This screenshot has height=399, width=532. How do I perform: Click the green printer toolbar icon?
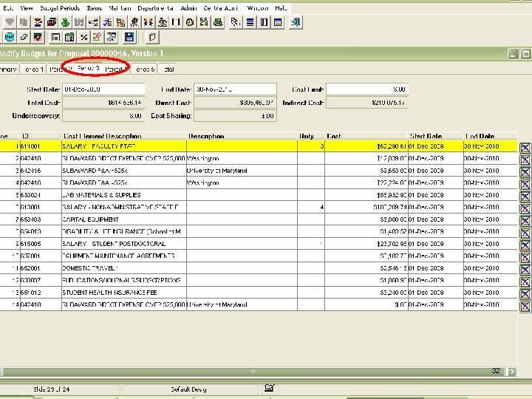pyautogui.click(x=217, y=22)
